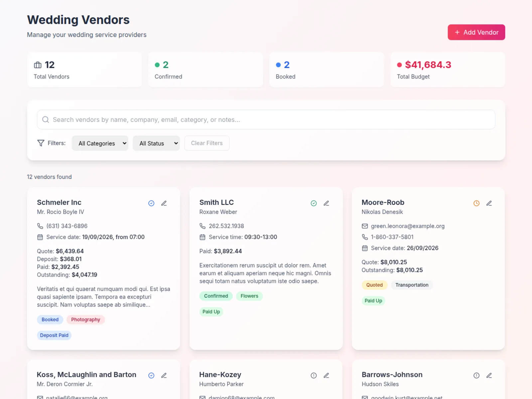The height and width of the screenshot is (399, 532).
Task: Edit the Schmeler Inc vendor
Action: (164, 203)
